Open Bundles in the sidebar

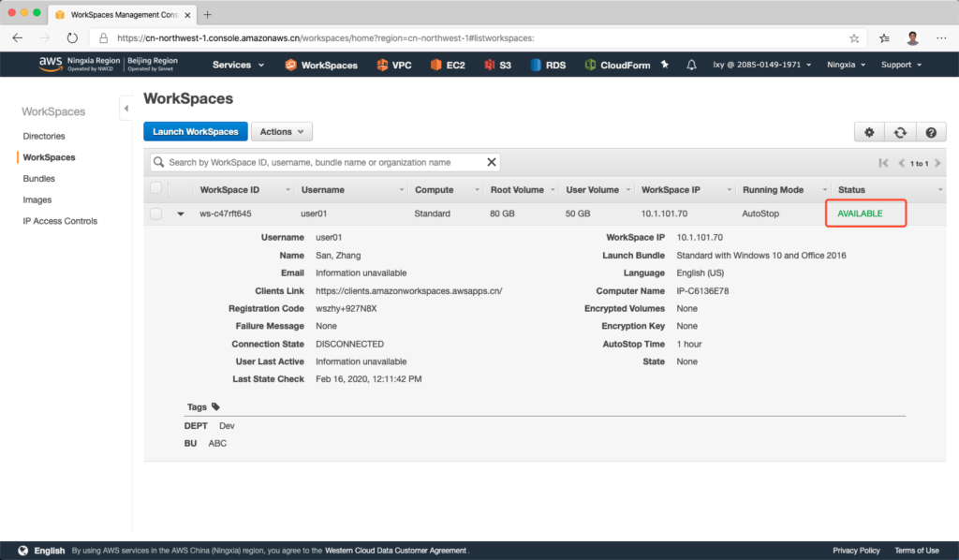[38, 178]
